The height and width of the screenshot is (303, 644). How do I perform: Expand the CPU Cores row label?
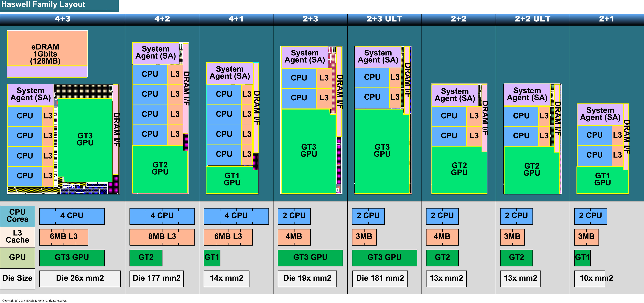(x=17, y=216)
